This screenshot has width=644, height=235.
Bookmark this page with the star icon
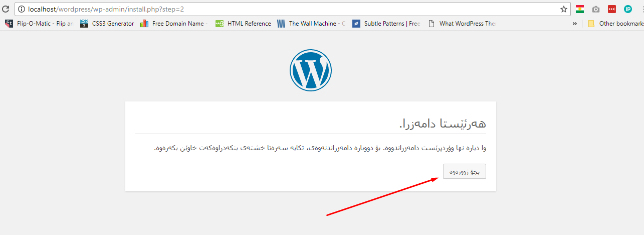(564, 9)
